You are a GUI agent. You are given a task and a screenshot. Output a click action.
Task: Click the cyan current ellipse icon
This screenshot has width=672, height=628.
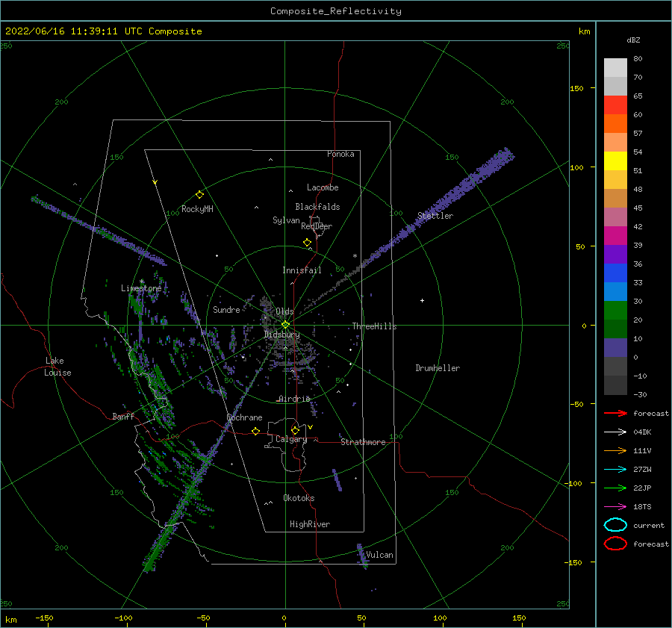pyautogui.click(x=615, y=525)
